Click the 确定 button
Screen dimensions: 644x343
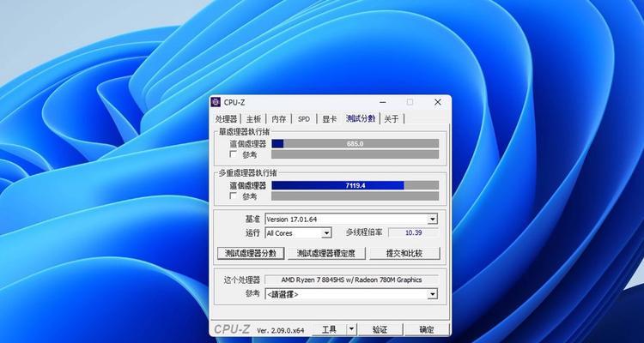(x=427, y=329)
